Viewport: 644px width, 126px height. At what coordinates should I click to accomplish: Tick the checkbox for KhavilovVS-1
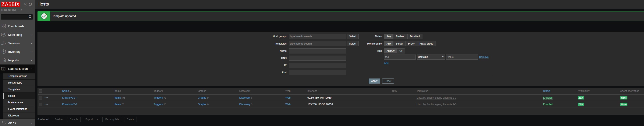tap(40, 98)
